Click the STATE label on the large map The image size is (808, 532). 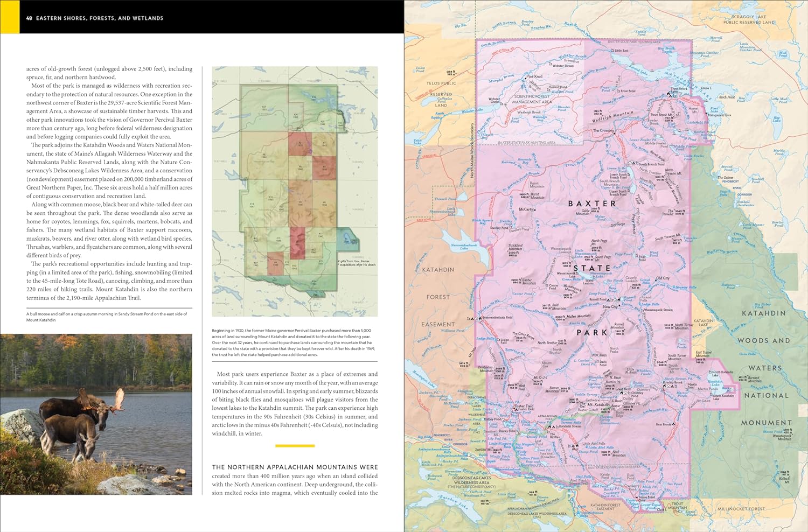592,268
